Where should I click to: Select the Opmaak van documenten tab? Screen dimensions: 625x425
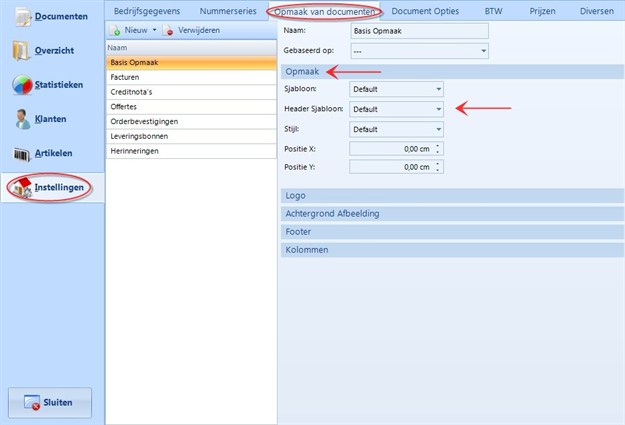click(x=324, y=12)
